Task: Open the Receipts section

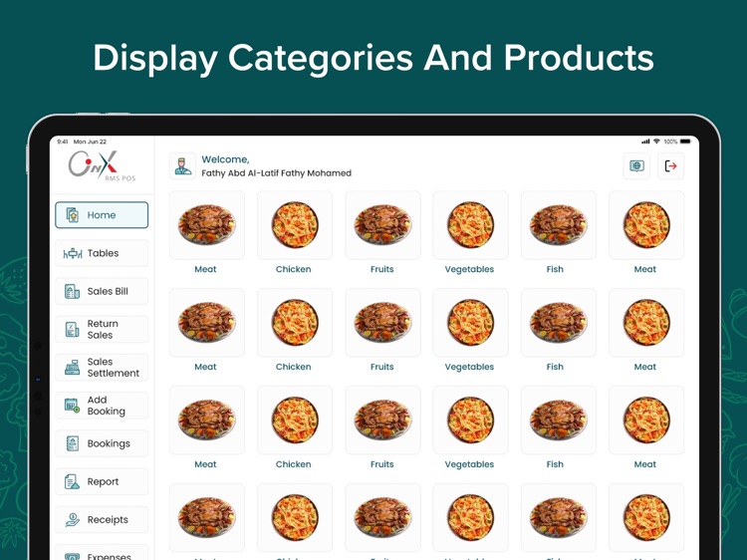Action: click(102, 520)
